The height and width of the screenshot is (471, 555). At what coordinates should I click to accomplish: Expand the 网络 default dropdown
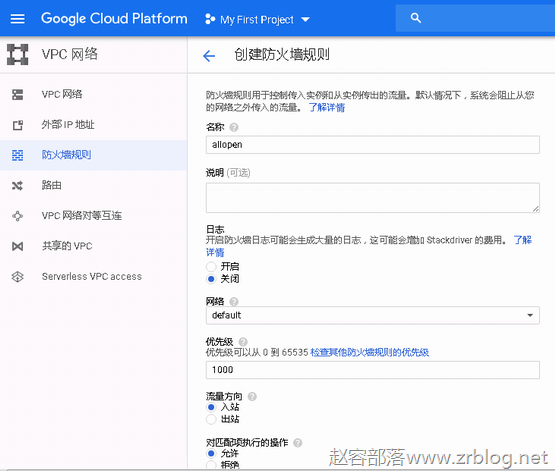[373, 315]
